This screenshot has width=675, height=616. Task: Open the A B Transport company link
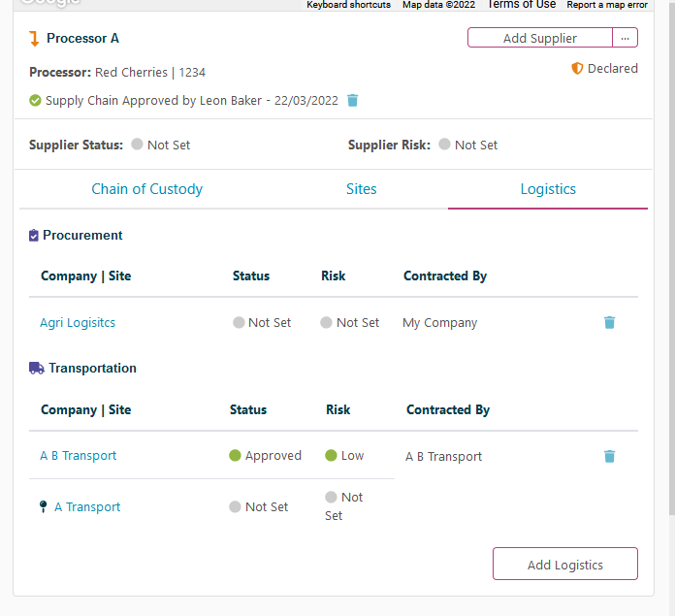click(78, 456)
